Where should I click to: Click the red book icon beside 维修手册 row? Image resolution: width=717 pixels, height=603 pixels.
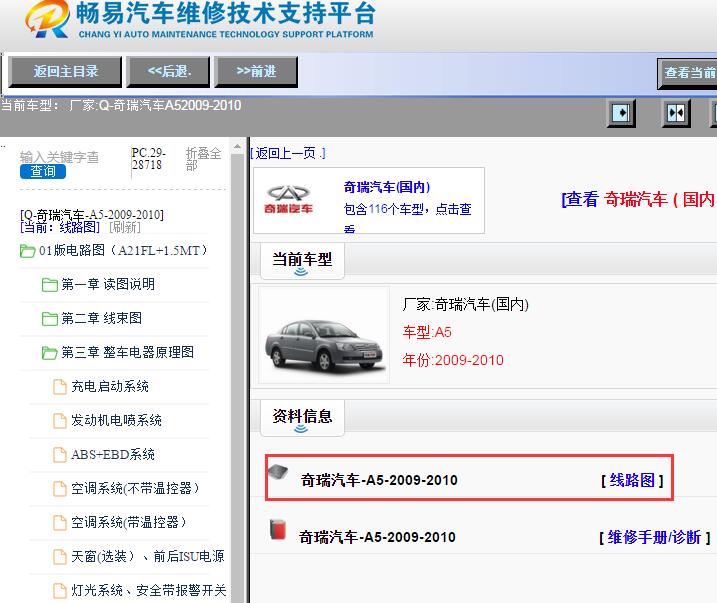[278, 529]
